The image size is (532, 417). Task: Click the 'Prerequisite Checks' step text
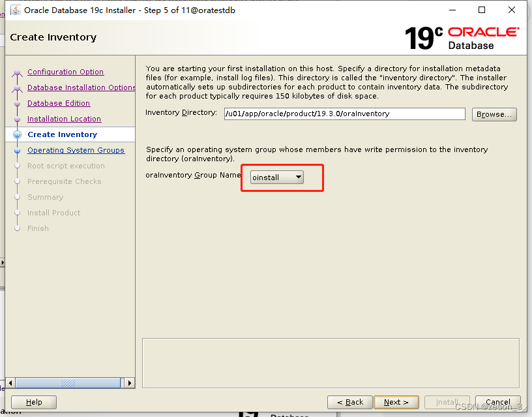(65, 181)
